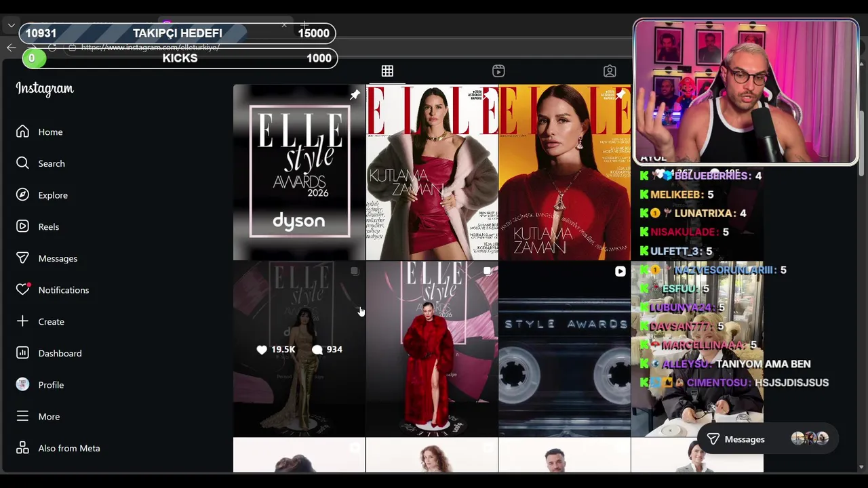The height and width of the screenshot is (488, 868).
Task: Open the post with 19.5K likes
Action: pyautogui.click(x=299, y=349)
